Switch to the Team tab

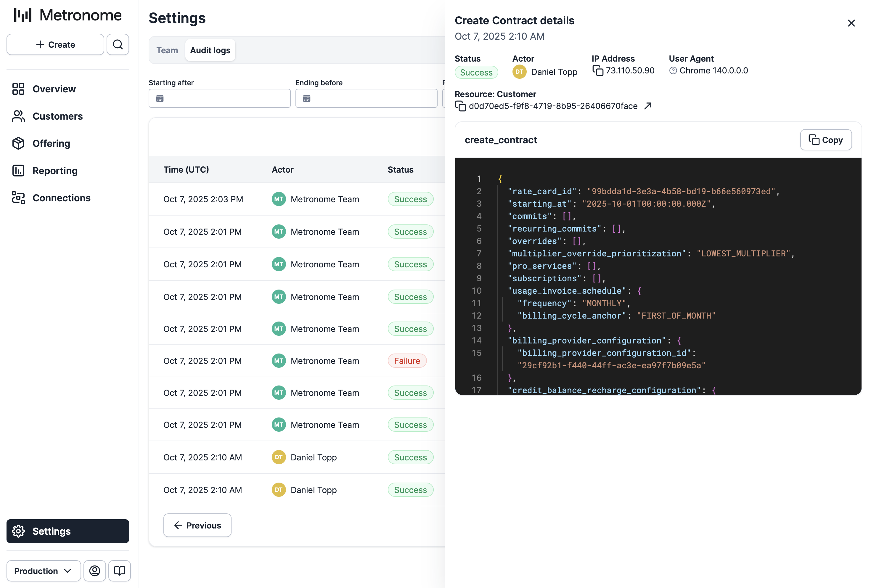(167, 50)
